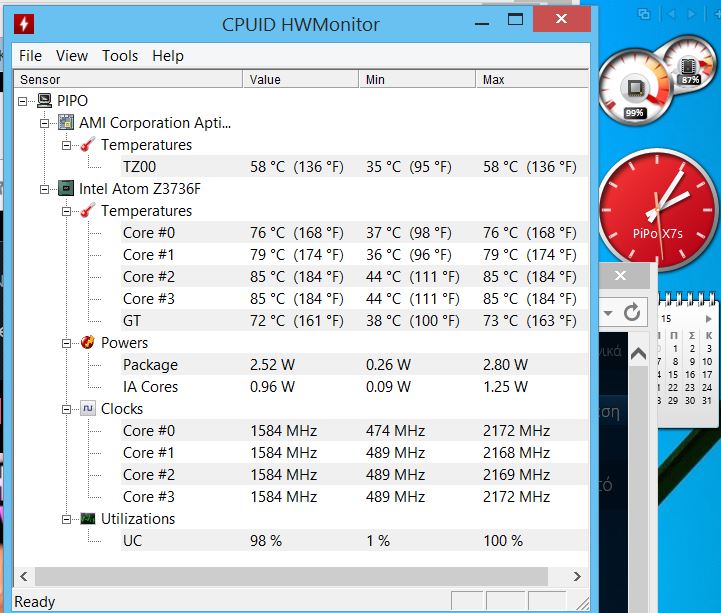Collapse the Intel Atom Z3736F node
This screenshot has height=613, width=721.
click(x=45, y=189)
